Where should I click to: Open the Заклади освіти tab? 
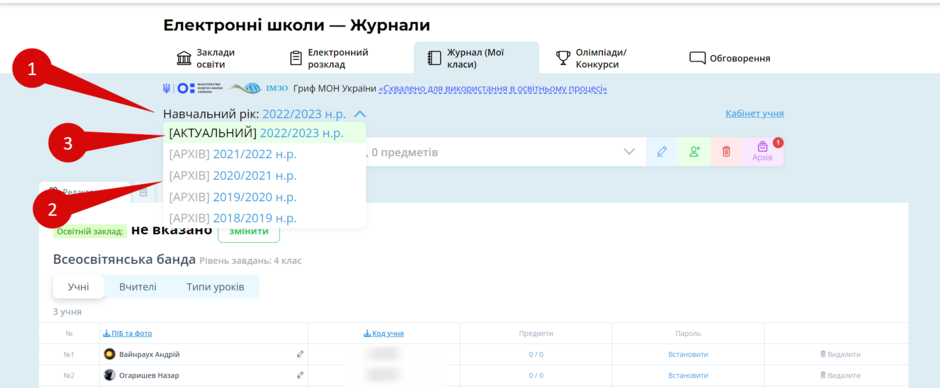click(x=206, y=58)
